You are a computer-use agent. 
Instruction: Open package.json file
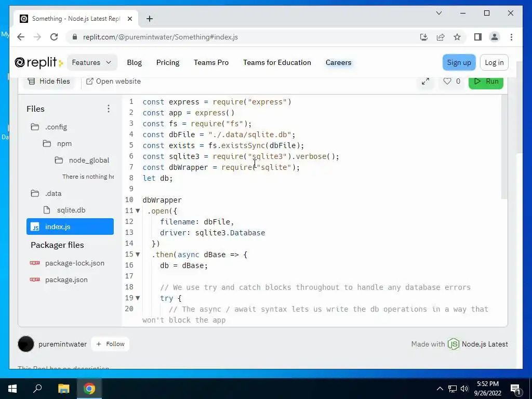pos(59,280)
